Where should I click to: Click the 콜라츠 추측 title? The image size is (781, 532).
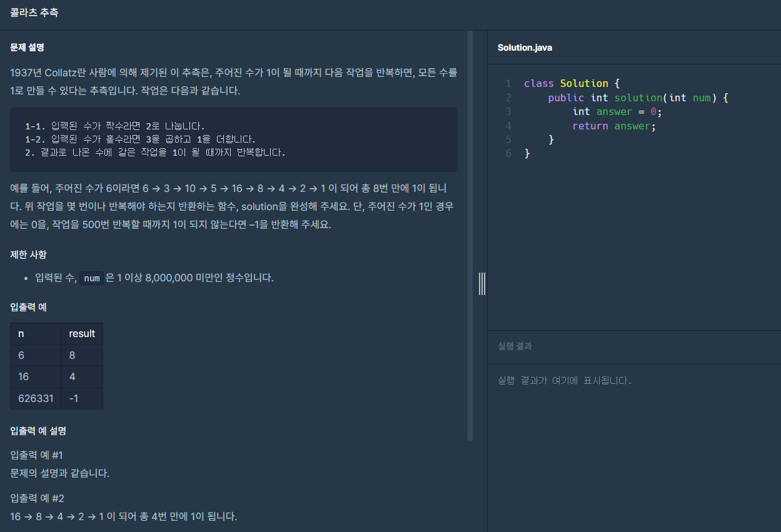tap(34, 12)
